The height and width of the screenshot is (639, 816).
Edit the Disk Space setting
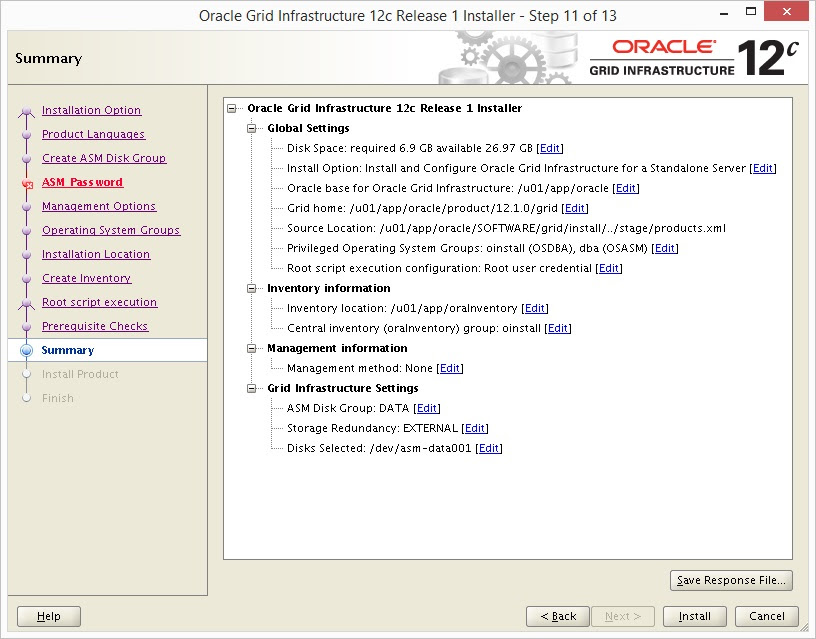(550, 148)
